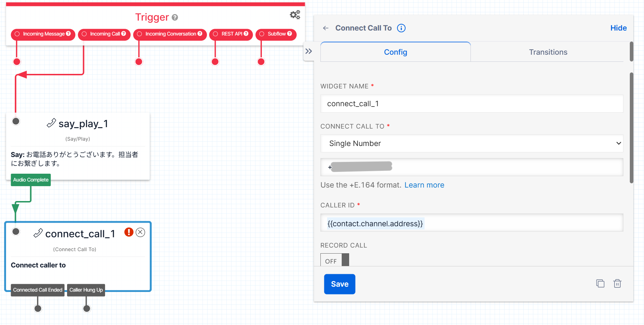Click the error indicator on connect_call_1 widget
This screenshot has width=644, height=325.
coord(128,232)
